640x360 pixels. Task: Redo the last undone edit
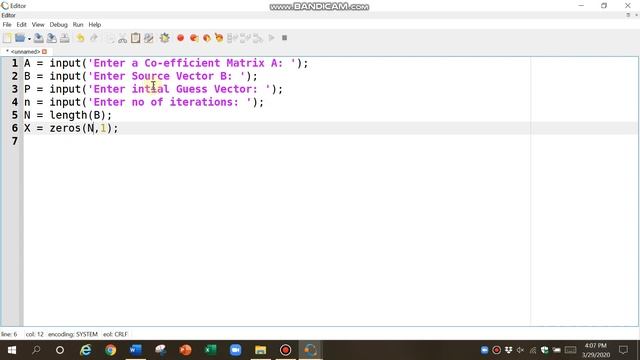(94, 38)
